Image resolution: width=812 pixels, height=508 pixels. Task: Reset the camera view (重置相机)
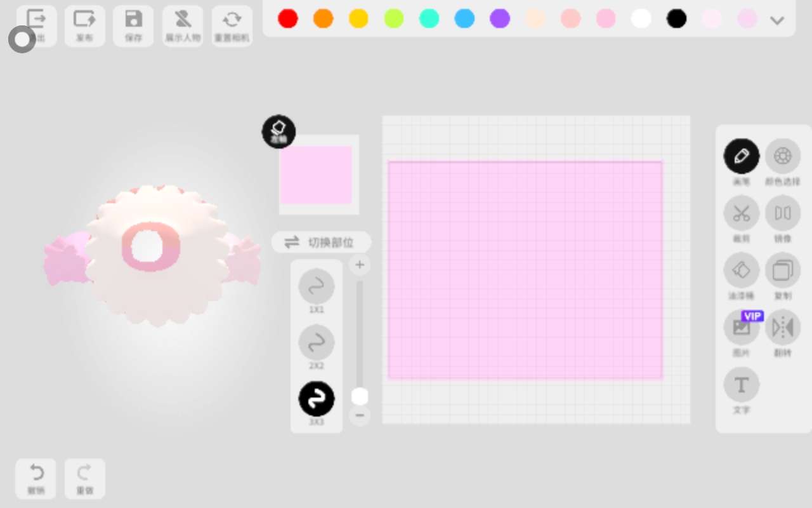pyautogui.click(x=232, y=25)
